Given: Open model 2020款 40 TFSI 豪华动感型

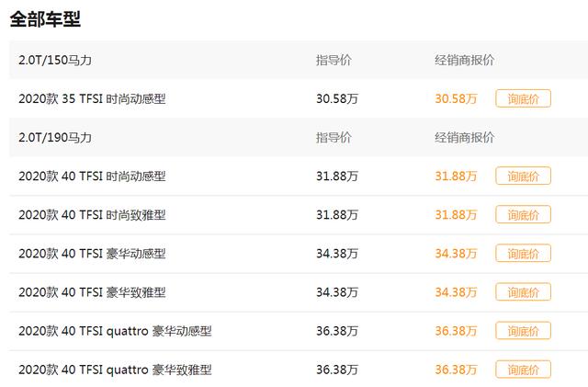Looking at the screenshot, I should point(92,254).
